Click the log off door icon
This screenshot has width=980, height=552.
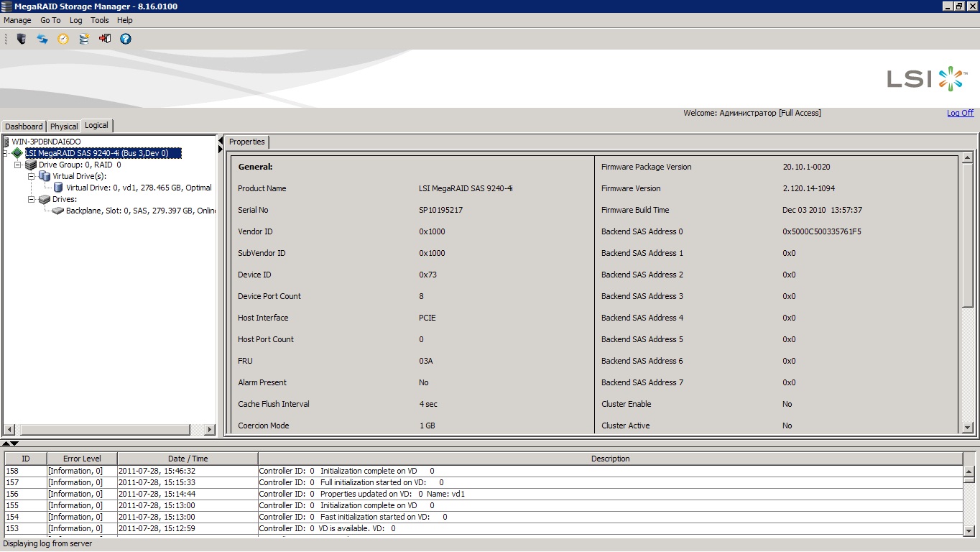(105, 39)
